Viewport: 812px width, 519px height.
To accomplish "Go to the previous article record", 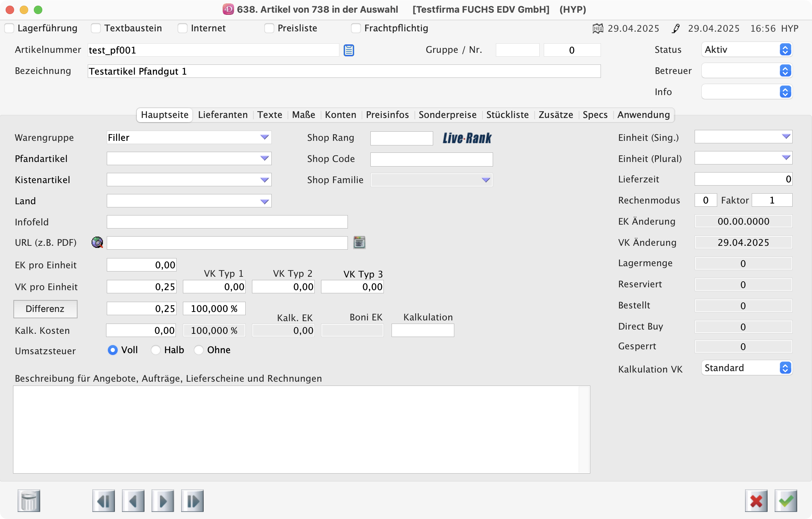I will 133,501.
